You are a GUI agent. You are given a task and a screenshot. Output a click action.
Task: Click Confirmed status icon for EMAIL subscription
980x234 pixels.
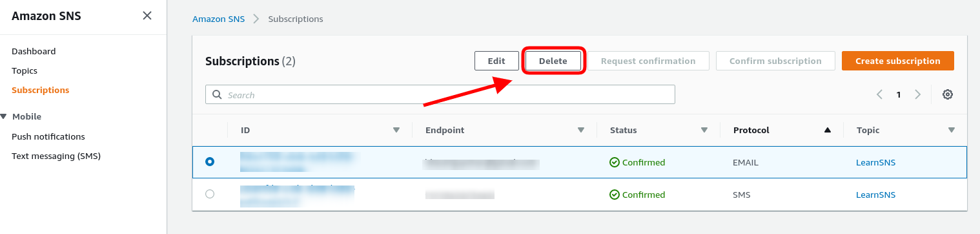[x=615, y=162]
